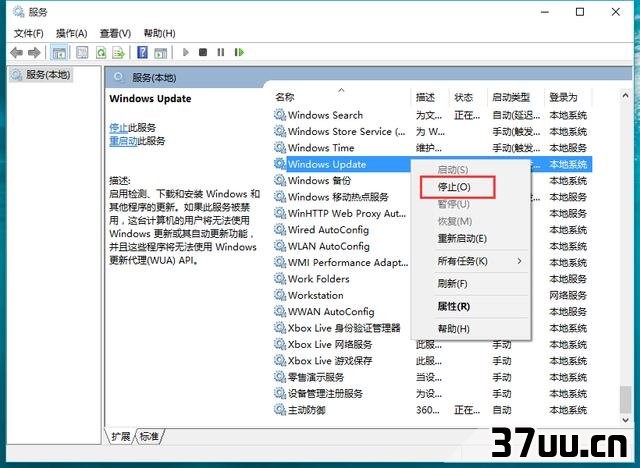Select the Xbox Live 游戏保存 row
Viewport: 640px width, 468px height.
[433, 361]
